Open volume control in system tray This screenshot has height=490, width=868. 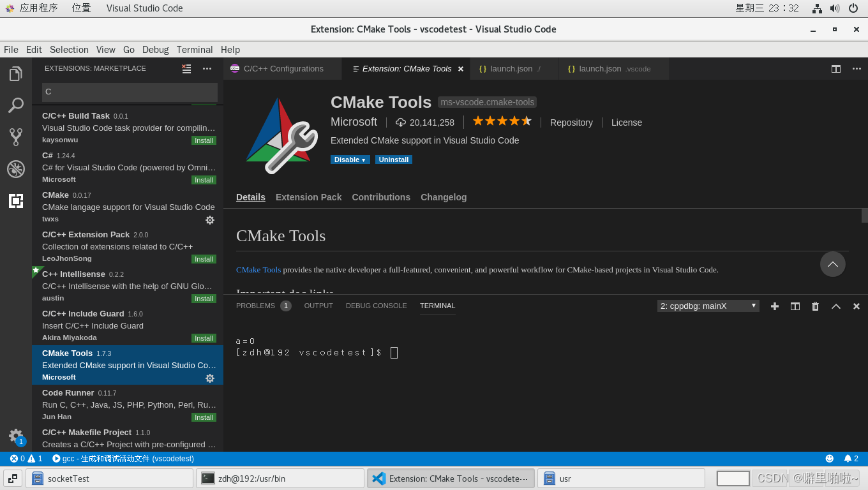(x=835, y=8)
